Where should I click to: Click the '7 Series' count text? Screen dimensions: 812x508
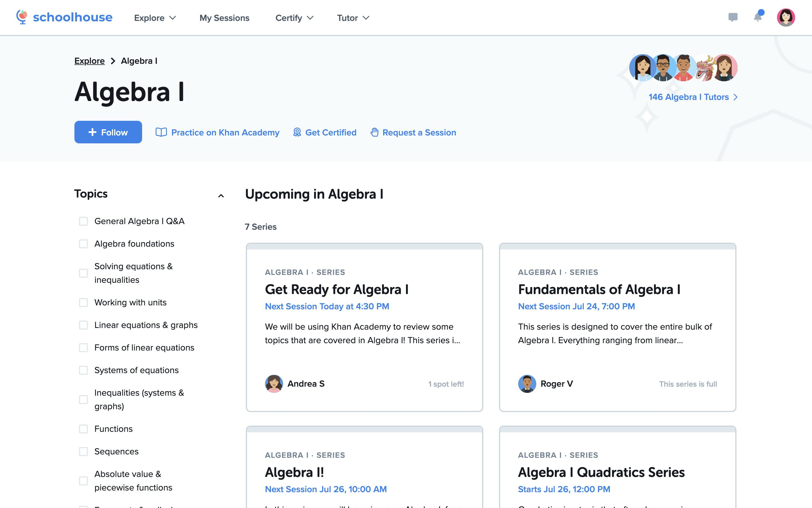coord(261,227)
